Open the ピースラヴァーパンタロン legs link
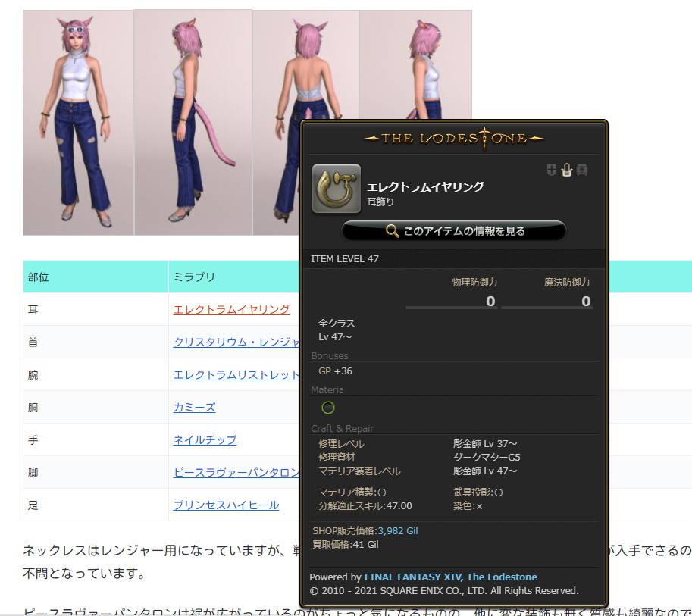The height and width of the screenshot is (616, 692). [x=236, y=473]
